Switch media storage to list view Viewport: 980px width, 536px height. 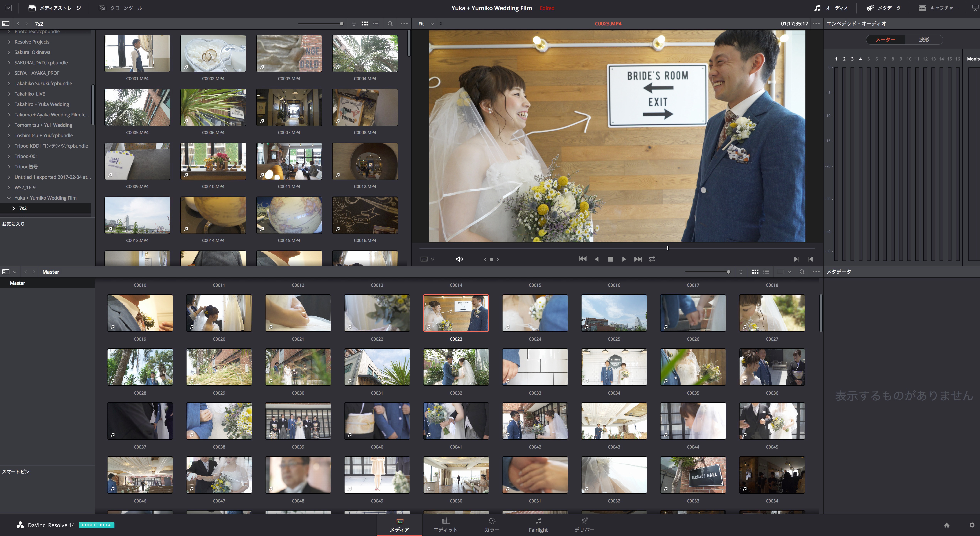pos(376,24)
